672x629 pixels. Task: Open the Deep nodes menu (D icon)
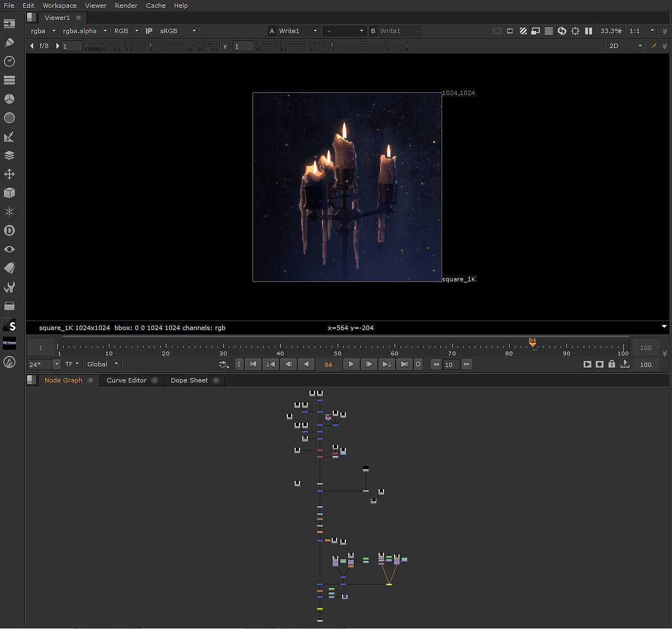coord(9,230)
